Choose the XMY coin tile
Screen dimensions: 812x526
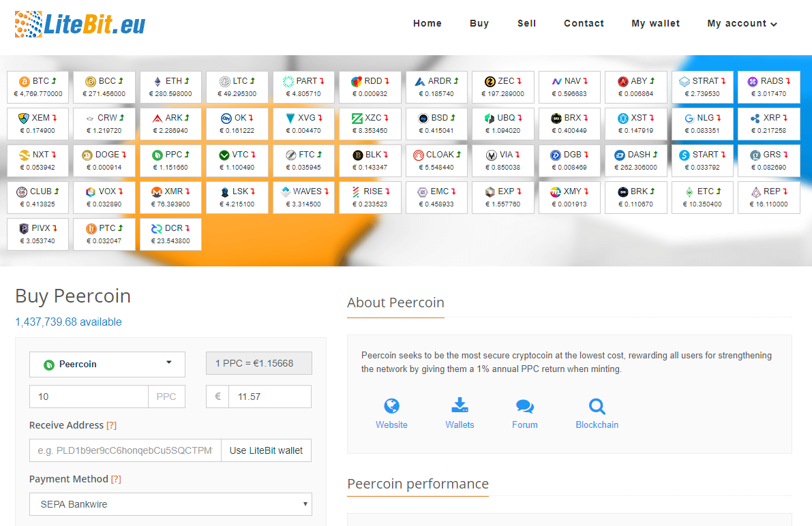coord(569,198)
